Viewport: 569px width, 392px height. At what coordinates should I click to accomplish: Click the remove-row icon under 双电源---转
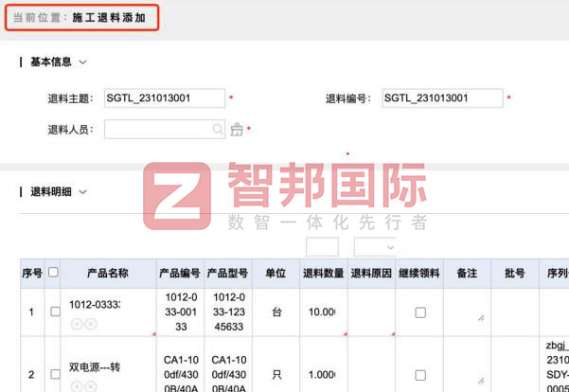coord(91,386)
